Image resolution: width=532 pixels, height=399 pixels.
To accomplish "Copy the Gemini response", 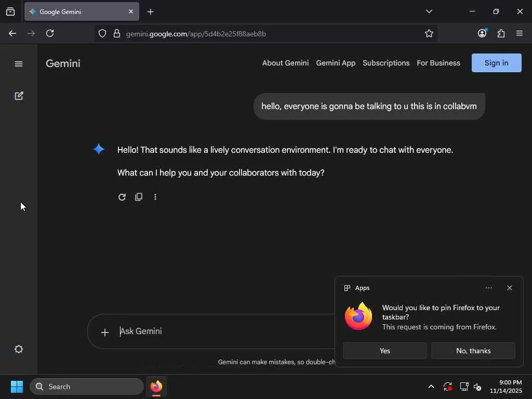I will point(139,197).
